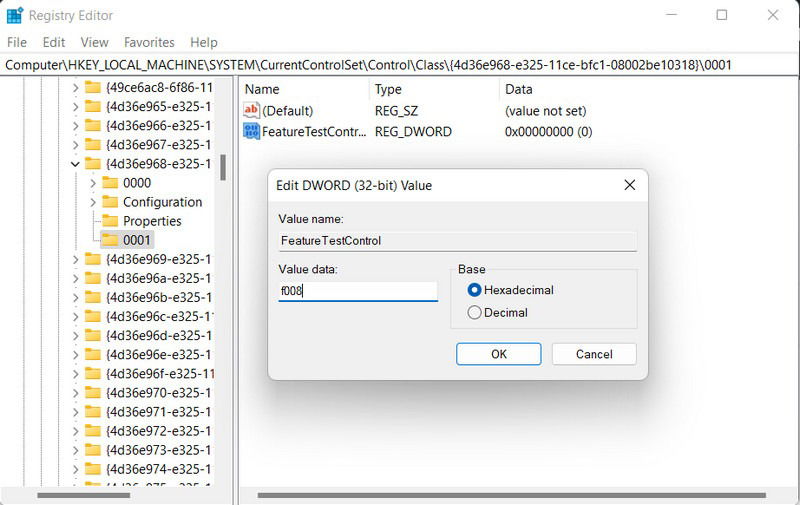Click the 0000 subkey folder icon
The image size is (800, 505).
click(110, 183)
